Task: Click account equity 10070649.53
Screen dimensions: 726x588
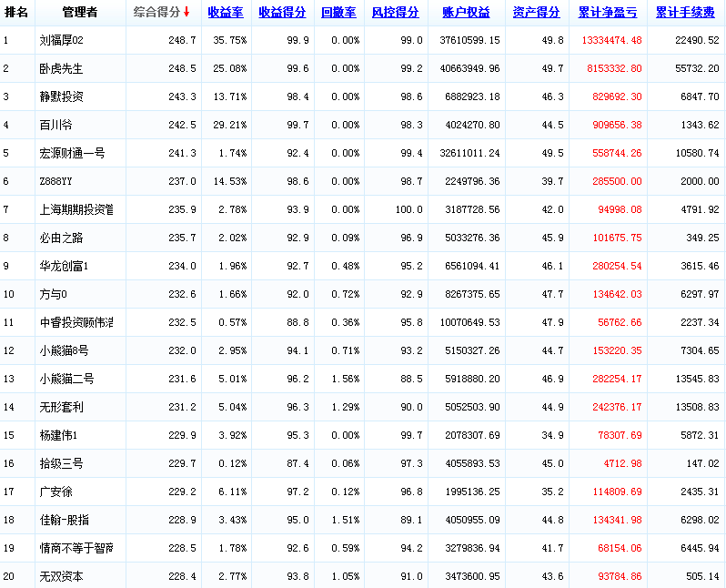Action: point(470,322)
